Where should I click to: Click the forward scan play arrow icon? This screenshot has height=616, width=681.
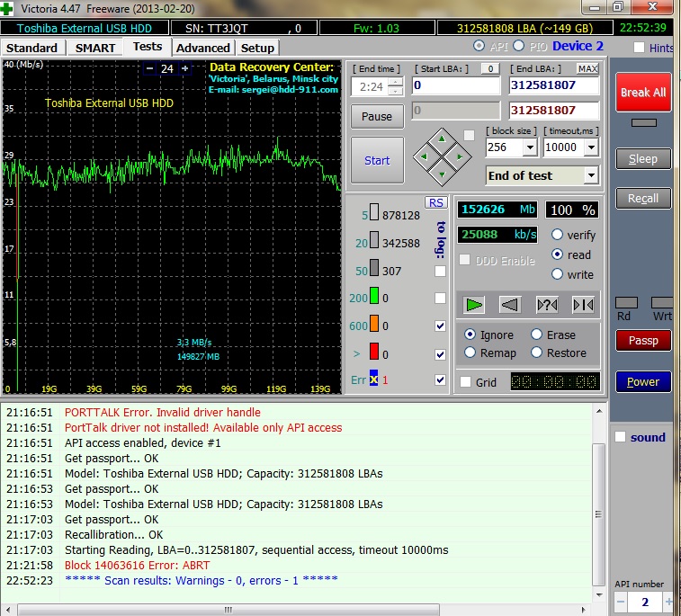[474, 305]
